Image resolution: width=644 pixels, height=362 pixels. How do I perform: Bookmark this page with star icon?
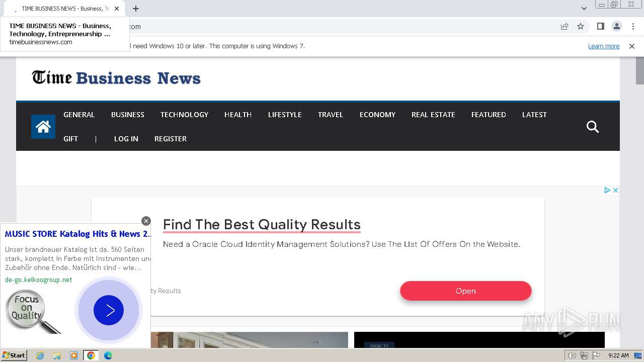581,26
